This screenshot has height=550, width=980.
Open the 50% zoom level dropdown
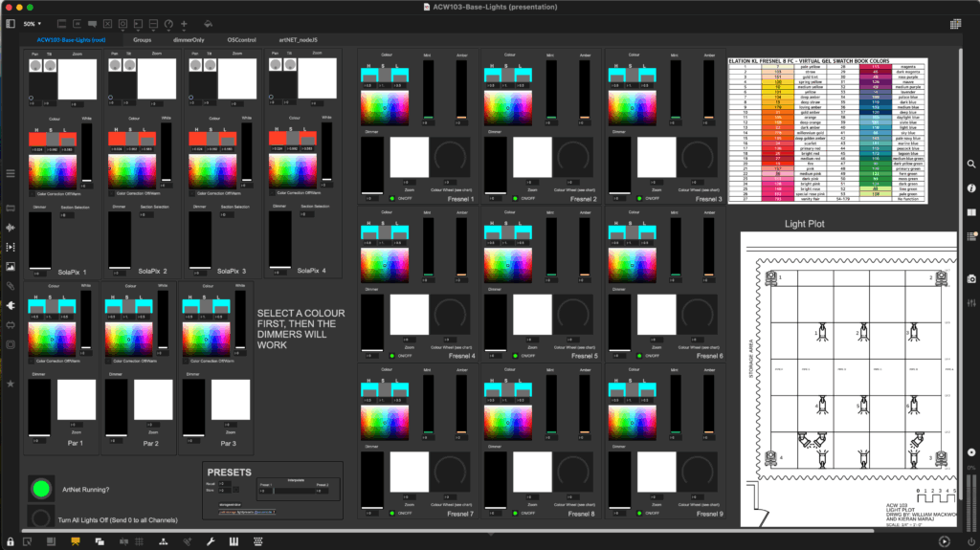coord(33,23)
